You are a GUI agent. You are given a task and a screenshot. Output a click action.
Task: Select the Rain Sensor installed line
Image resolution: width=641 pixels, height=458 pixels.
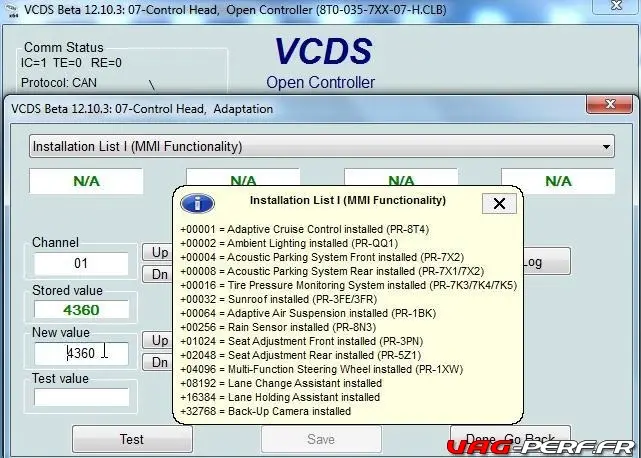click(278, 327)
